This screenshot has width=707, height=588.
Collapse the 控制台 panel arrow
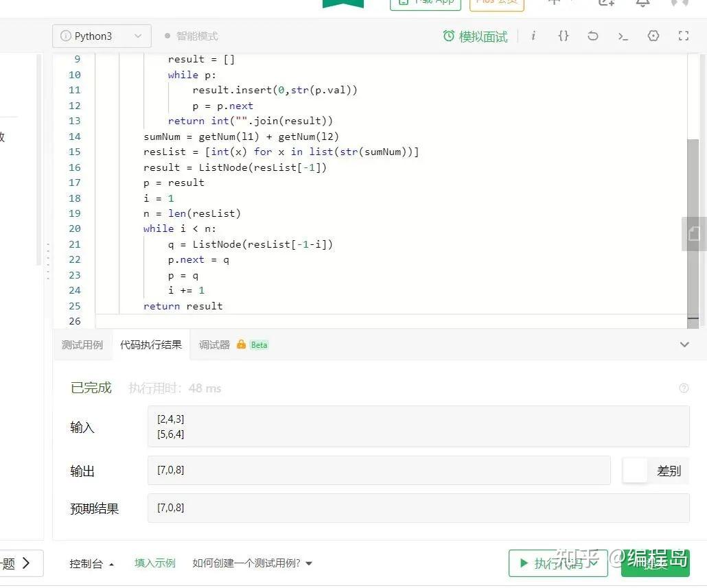112,563
